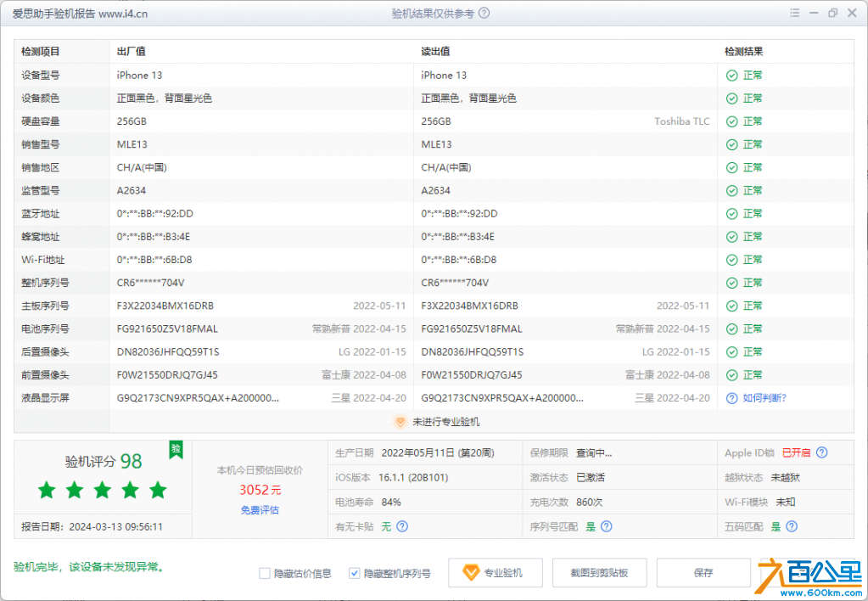Screen dimensions: 868x601
Task: Click the green check icon in 后置摄像头 row
Action: click(x=732, y=352)
